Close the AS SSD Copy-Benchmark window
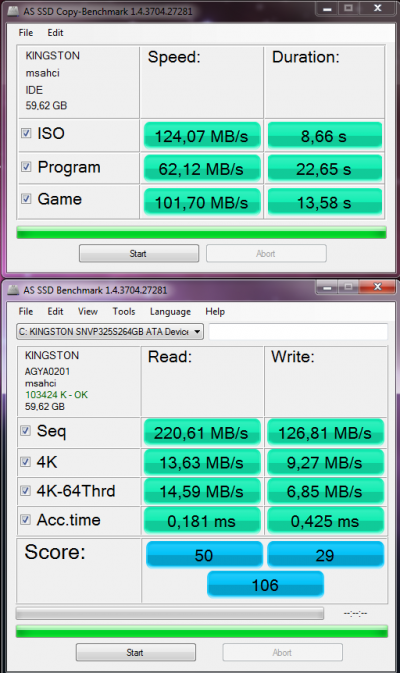This screenshot has width=400, height=673. point(377,8)
